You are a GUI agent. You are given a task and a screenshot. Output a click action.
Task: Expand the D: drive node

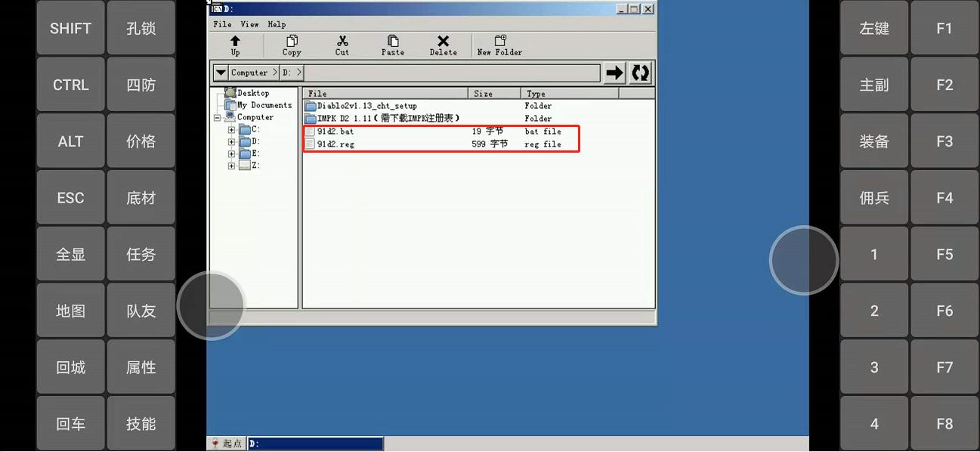click(x=232, y=141)
